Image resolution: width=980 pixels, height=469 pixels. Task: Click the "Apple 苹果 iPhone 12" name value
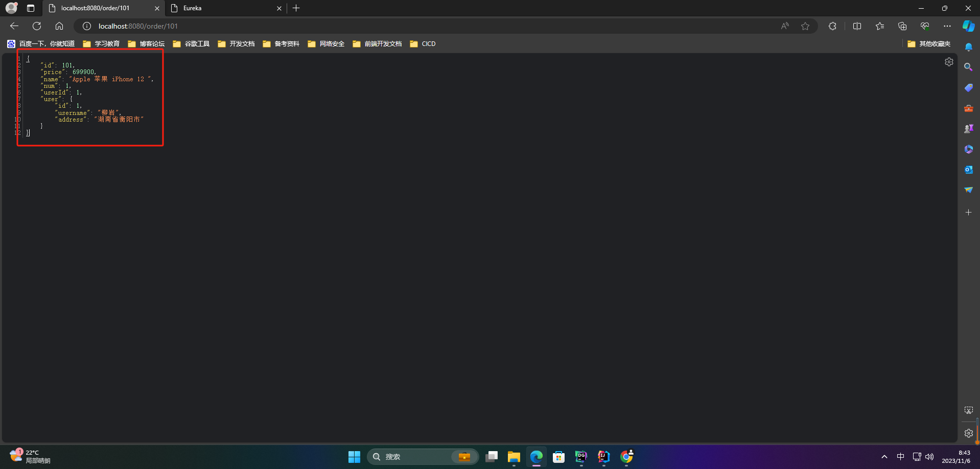tap(110, 79)
